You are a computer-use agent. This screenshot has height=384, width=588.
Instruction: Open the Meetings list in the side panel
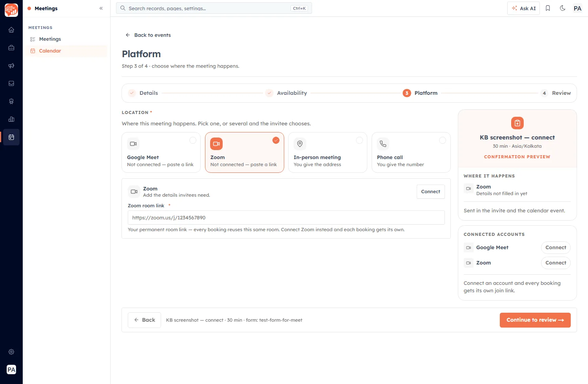pyautogui.click(x=67, y=39)
